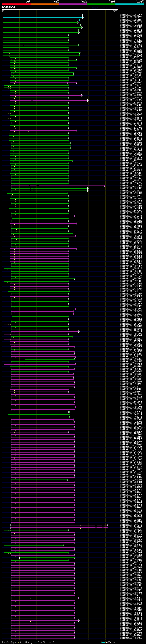Image resolution: width=146 pixels, height=644 pixels.
Task: Select the UniRef100_Q38713 label
Action: 131,397
